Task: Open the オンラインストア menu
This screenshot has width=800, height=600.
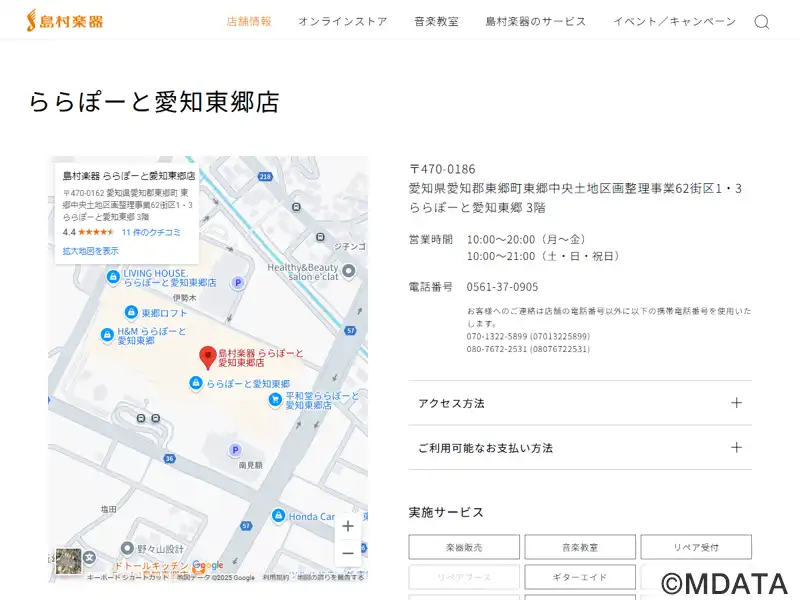Action: (x=343, y=21)
